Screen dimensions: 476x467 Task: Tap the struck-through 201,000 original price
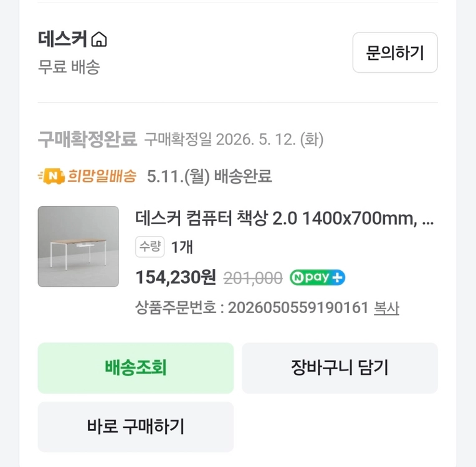pos(253,278)
